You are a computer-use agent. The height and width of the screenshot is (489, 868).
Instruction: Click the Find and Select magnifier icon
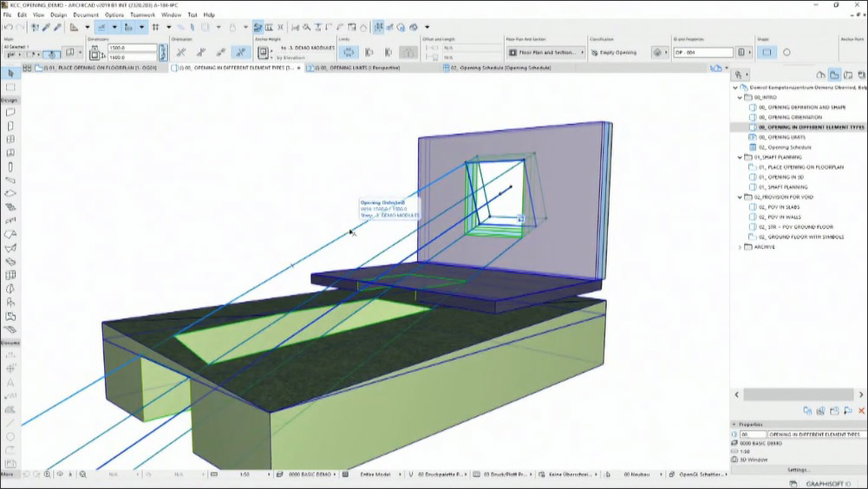[x=306, y=27]
